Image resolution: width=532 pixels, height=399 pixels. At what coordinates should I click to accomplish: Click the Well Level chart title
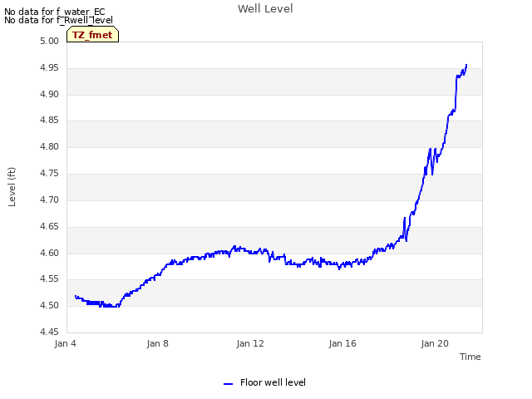pyautogui.click(x=265, y=8)
